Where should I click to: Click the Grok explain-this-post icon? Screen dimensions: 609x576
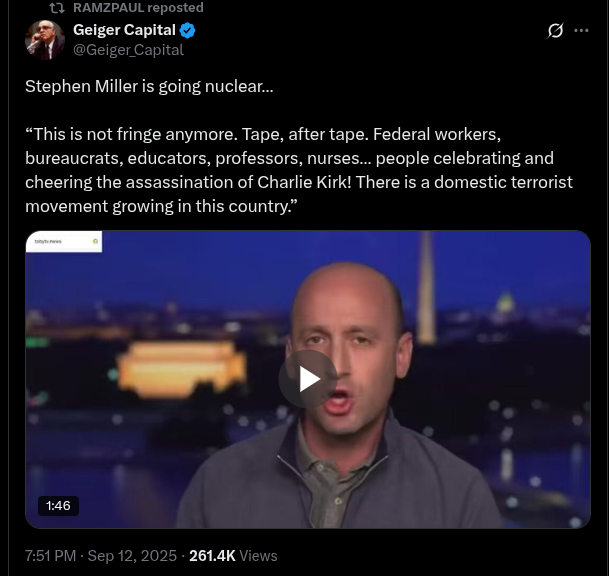pos(555,31)
